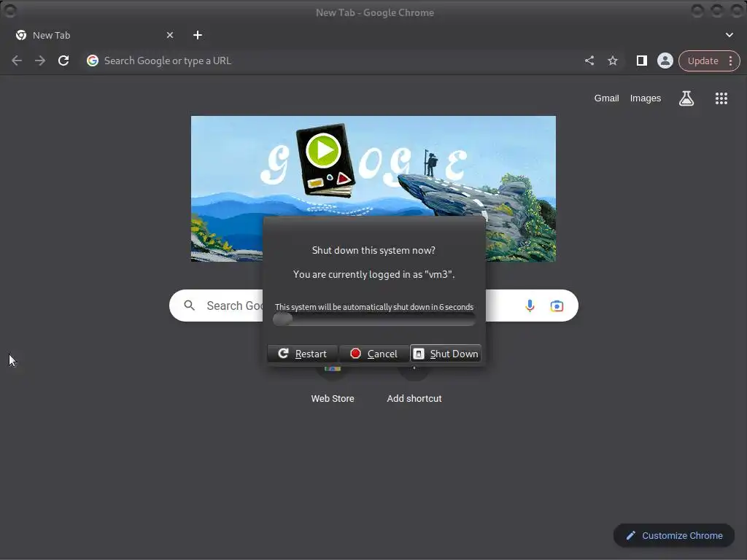747x560 pixels.
Task: Restart the system from the dialog
Action: [x=303, y=354]
